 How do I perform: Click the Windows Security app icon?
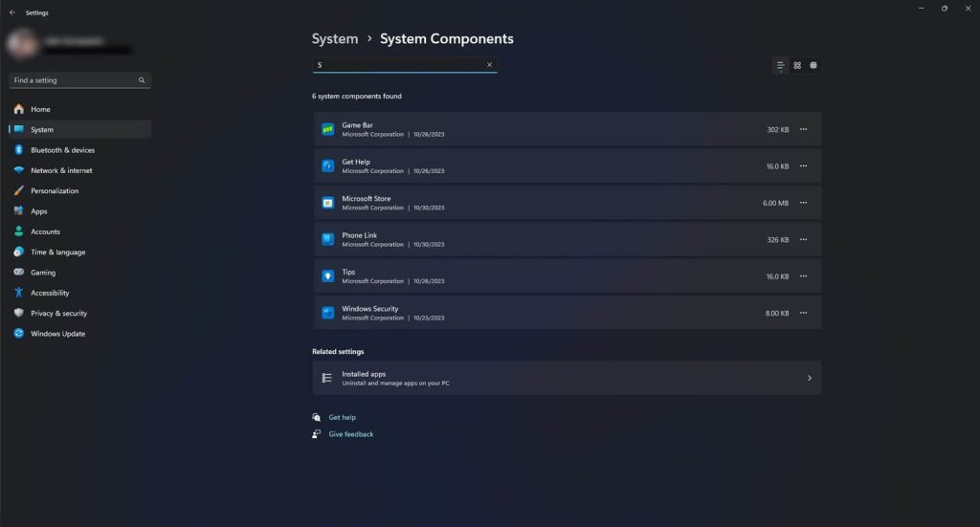click(327, 313)
